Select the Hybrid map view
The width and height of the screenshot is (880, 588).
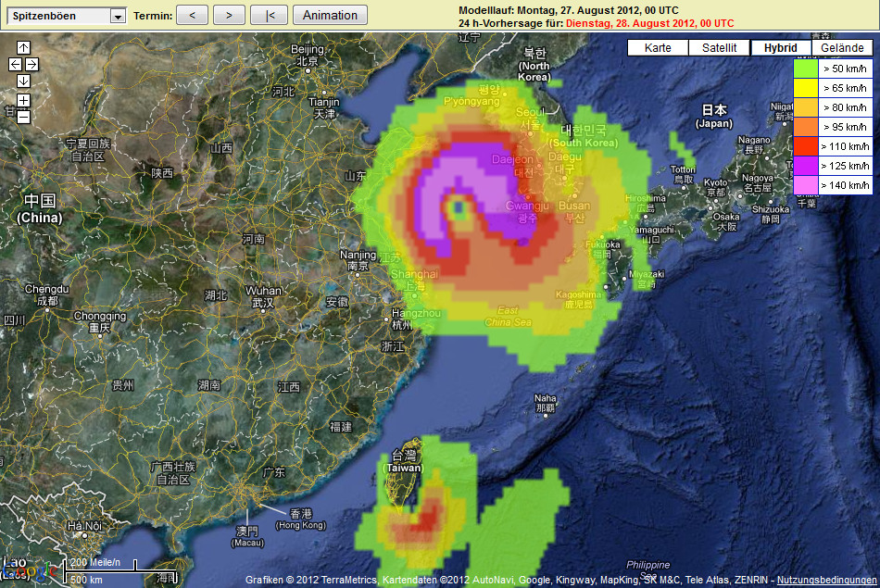point(781,48)
